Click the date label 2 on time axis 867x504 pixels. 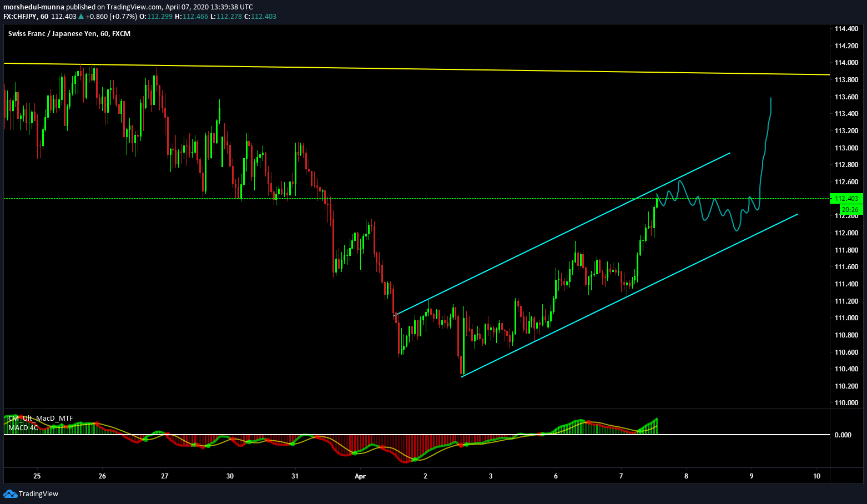[426, 476]
